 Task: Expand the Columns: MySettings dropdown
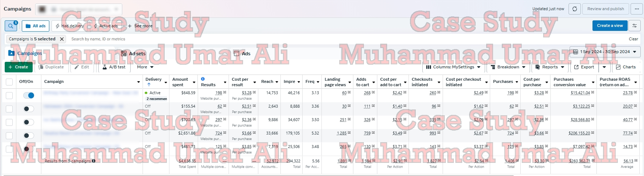[453, 67]
